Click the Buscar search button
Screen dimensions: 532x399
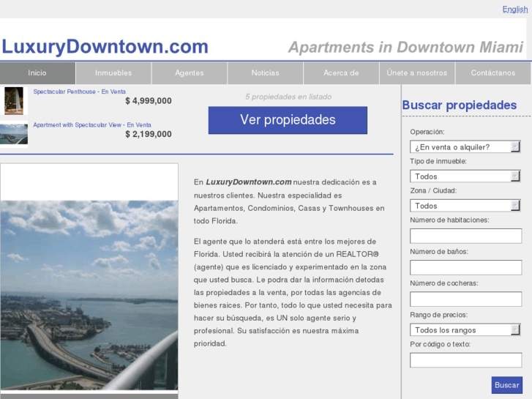click(507, 385)
